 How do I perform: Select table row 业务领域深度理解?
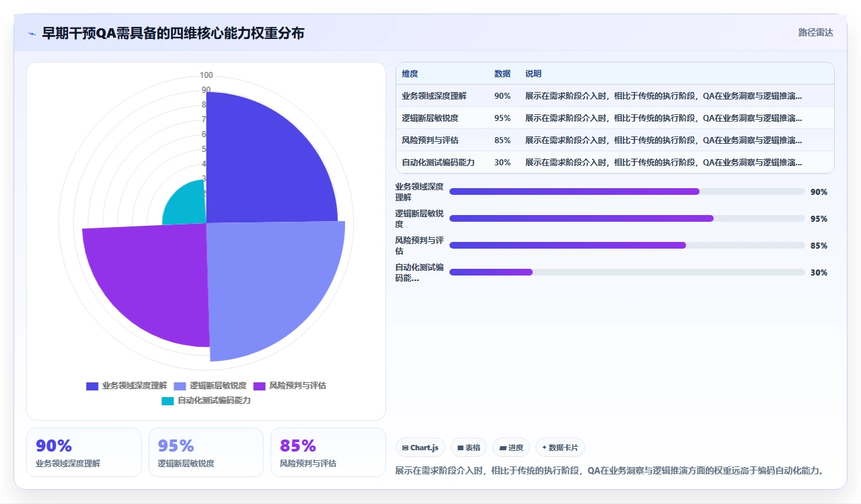615,95
